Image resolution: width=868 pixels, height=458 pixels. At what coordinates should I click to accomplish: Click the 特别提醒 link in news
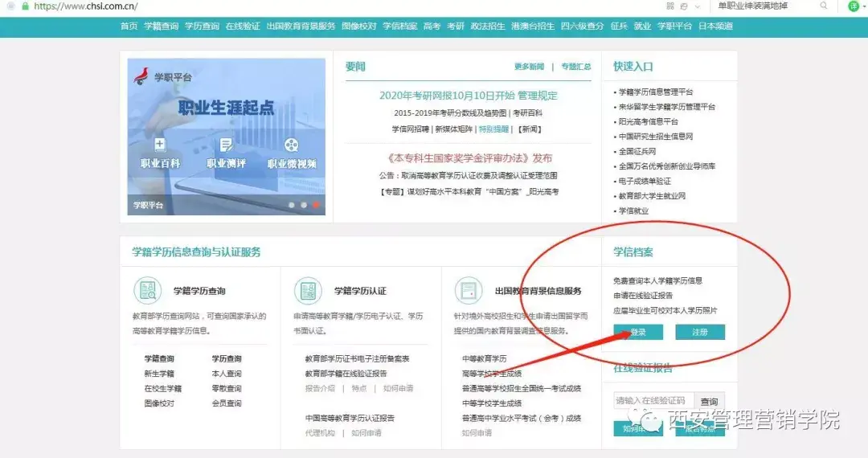pyautogui.click(x=493, y=129)
